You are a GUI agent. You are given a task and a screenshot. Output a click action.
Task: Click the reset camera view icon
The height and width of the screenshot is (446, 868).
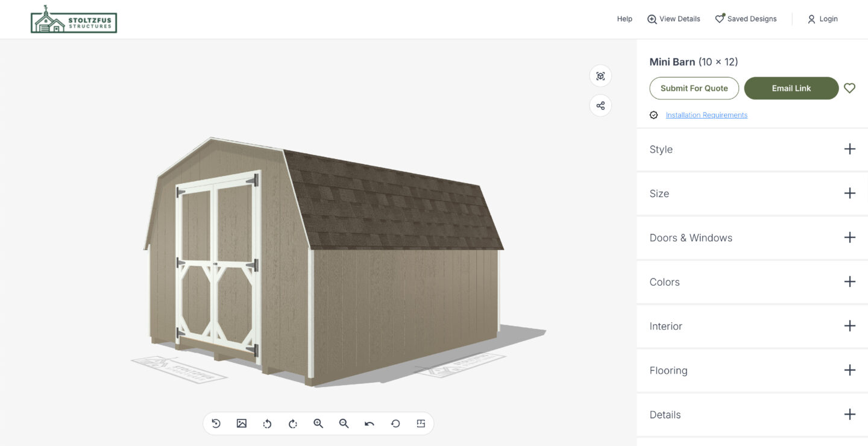(x=216, y=423)
